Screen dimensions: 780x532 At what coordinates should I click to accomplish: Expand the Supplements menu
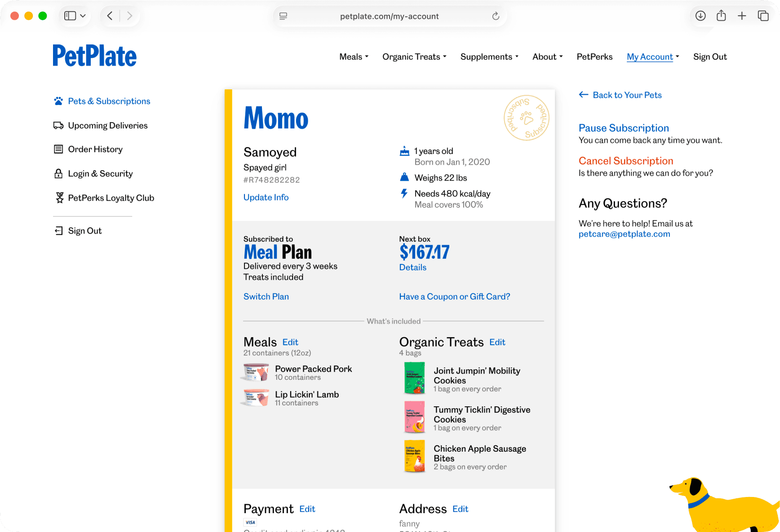[489, 57]
